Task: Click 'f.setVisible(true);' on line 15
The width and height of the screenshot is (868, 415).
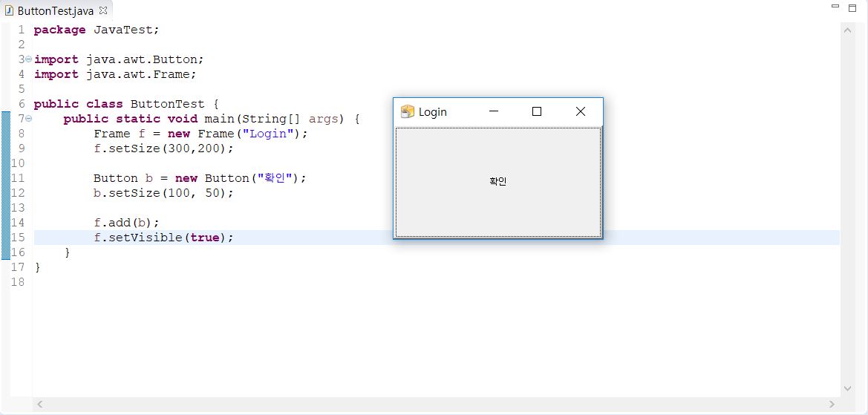Action: (164, 238)
